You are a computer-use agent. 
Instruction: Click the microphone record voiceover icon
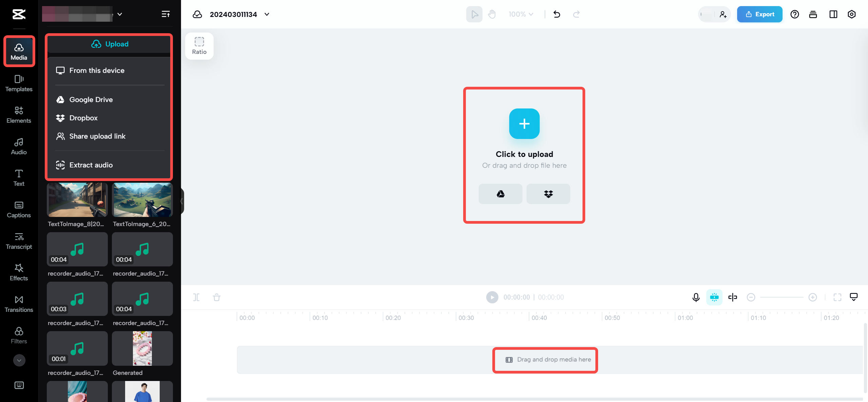click(696, 297)
